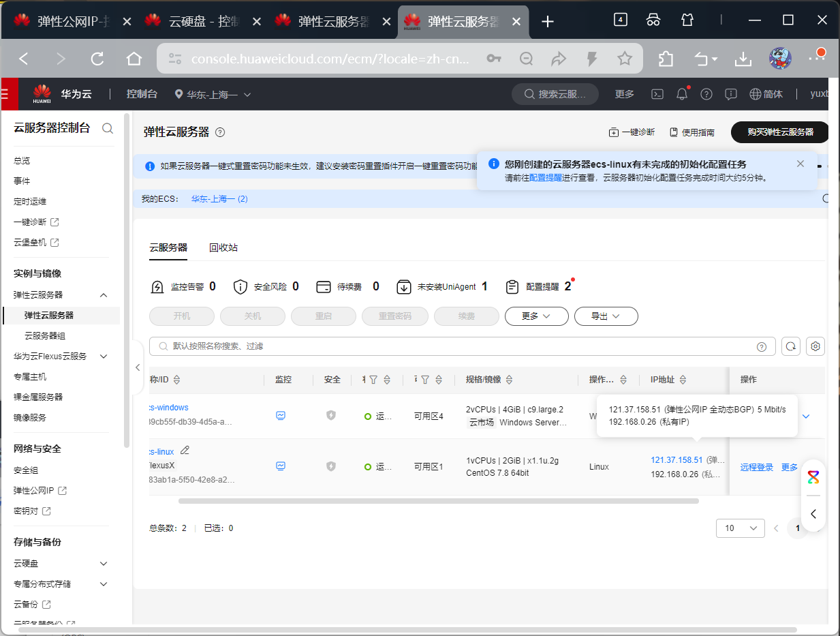Switch to the 回收站 tab
The image size is (840, 636).
tap(223, 247)
